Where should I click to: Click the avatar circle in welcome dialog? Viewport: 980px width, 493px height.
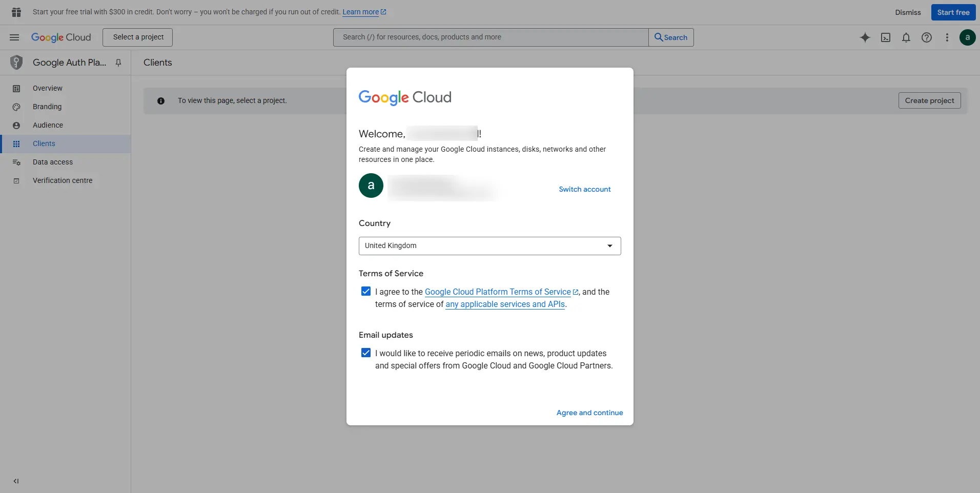tap(371, 186)
